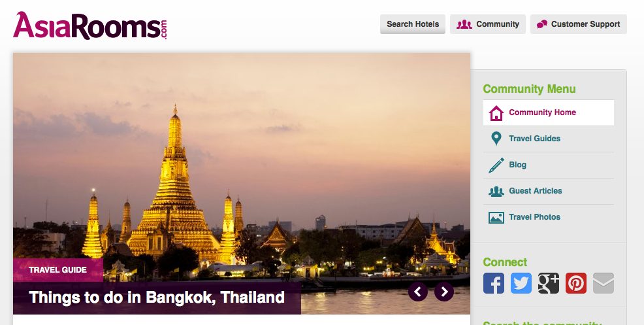644x325 pixels.
Task: Click the Wat Arun temple banner image
Action: coord(242,165)
